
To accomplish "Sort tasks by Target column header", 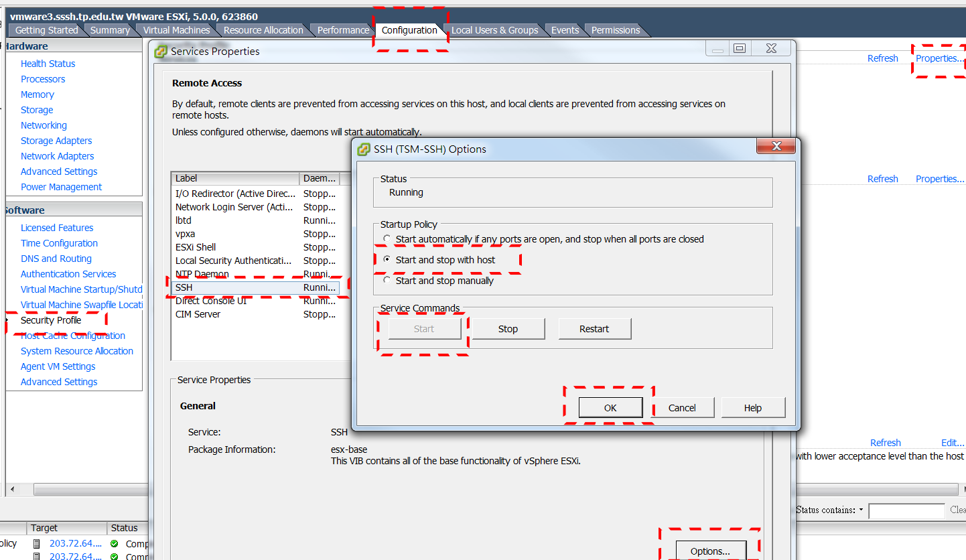I will point(67,528).
